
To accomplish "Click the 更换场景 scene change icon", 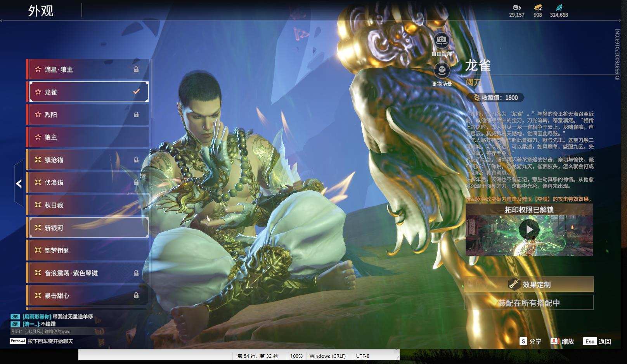I will (x=442, y=70).
